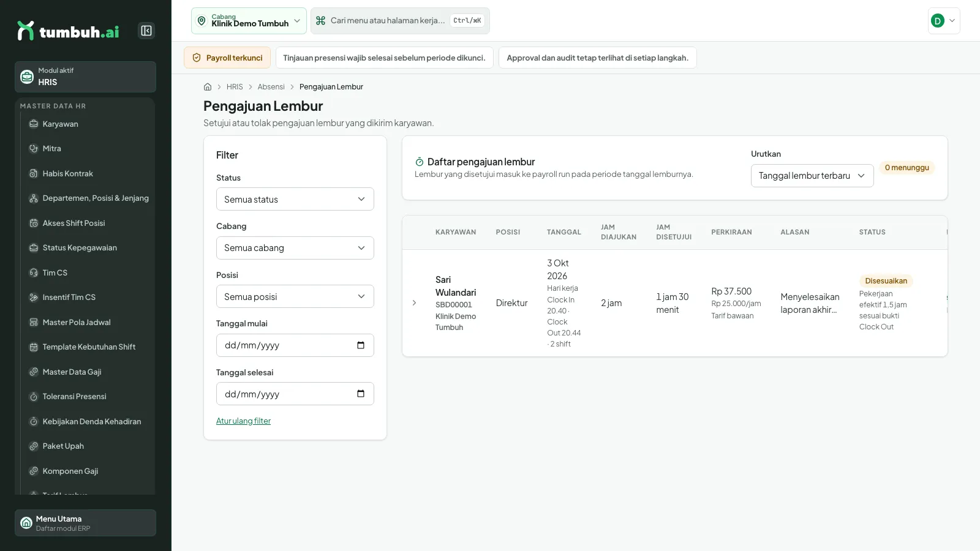Open Kebijakan Denda Kehadiran menu item
This screenshot has height=551, width=980.
tap(88, 421)
